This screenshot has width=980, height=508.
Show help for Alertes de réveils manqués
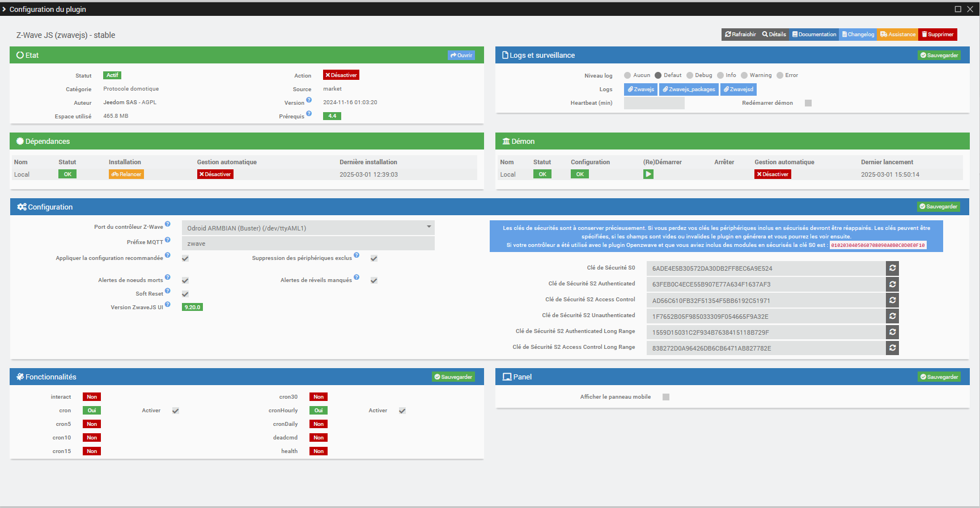pos(357,278)
